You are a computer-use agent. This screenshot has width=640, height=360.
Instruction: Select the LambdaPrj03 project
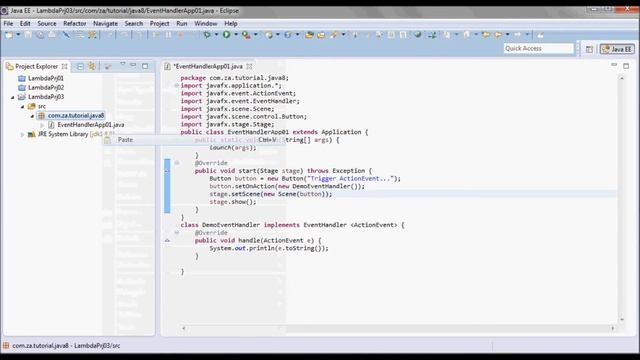click(46, 97)
